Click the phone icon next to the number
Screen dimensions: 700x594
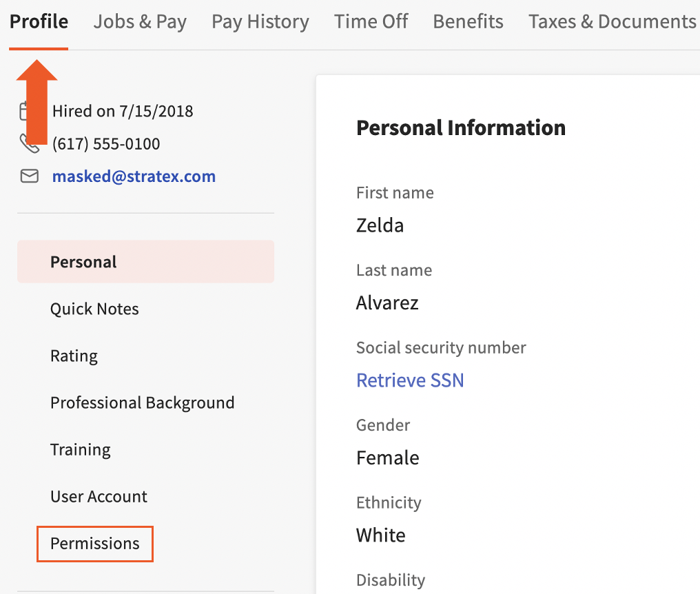pos(29,143)
